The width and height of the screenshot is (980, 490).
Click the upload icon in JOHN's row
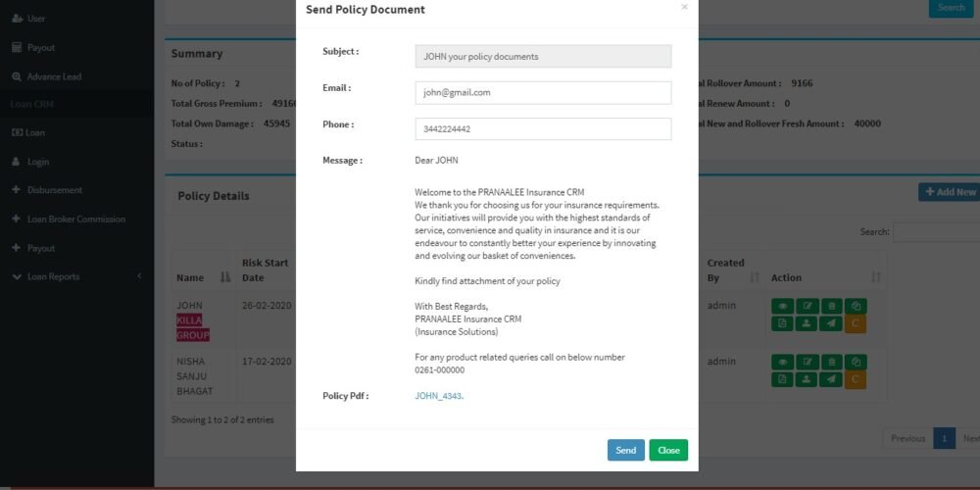point(807,323)
